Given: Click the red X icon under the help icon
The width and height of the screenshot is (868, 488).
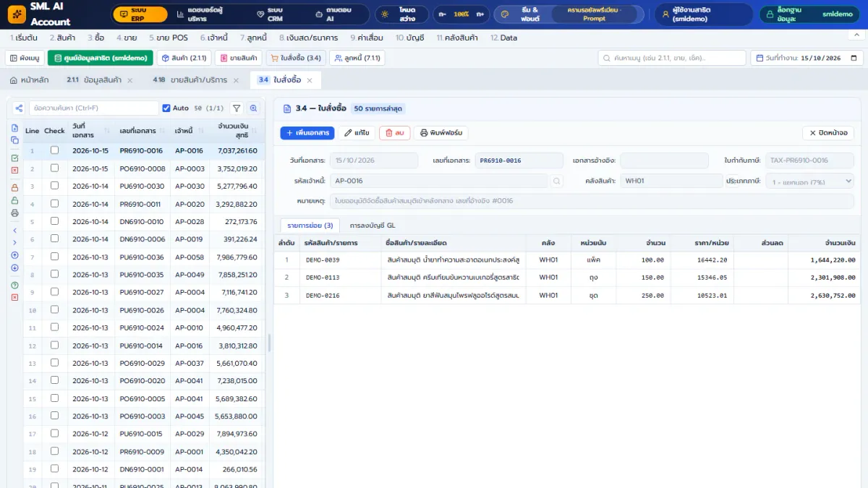Looking at the screenshot, I should pyautogui.click(x=14, y=297).
